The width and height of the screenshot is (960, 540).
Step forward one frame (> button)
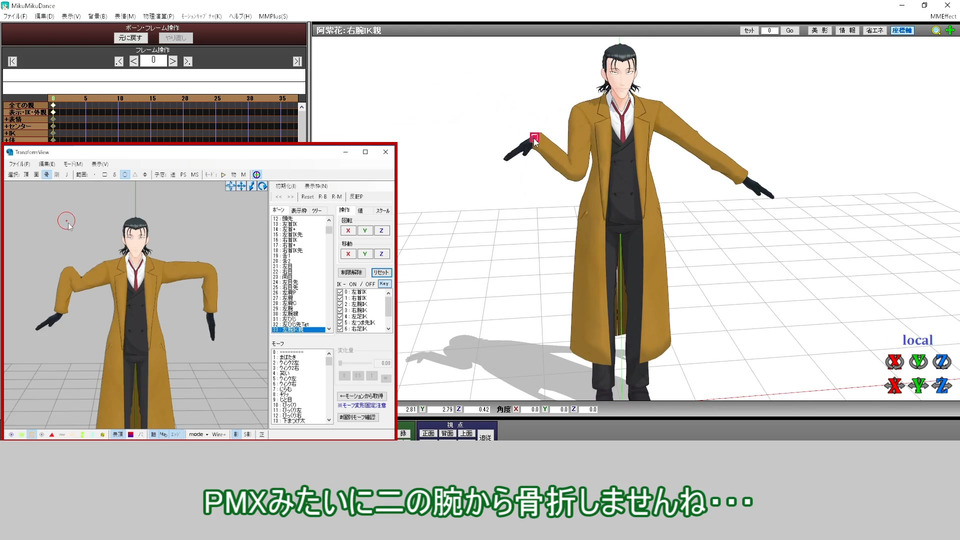coord(173,61)
